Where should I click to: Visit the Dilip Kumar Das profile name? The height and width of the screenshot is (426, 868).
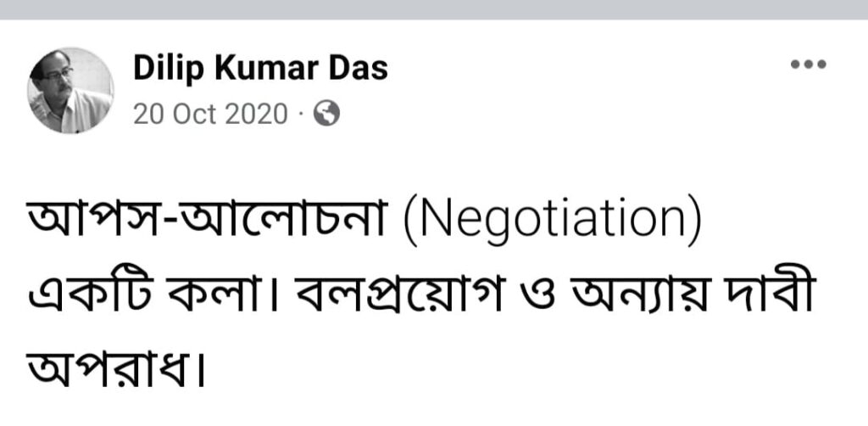click(260, 69)
